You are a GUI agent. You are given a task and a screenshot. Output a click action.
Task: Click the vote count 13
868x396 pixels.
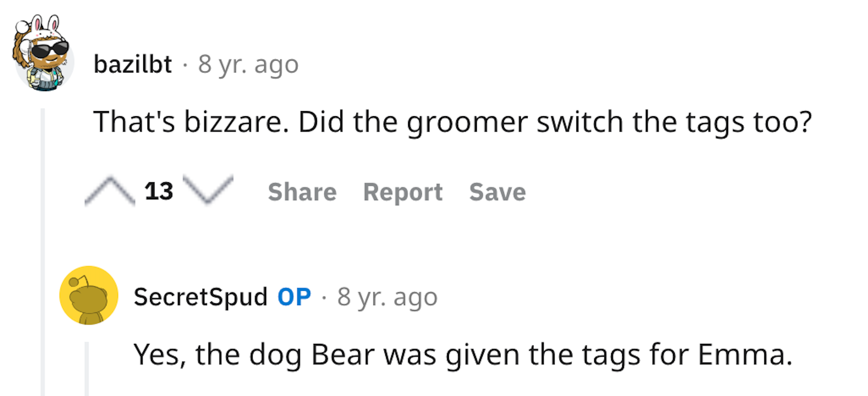tap(159, 191)
